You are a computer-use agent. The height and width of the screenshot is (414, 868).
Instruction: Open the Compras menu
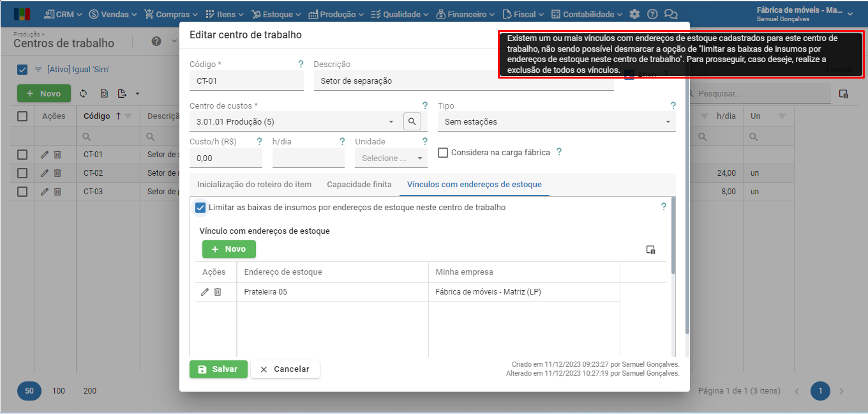(170, 14)
